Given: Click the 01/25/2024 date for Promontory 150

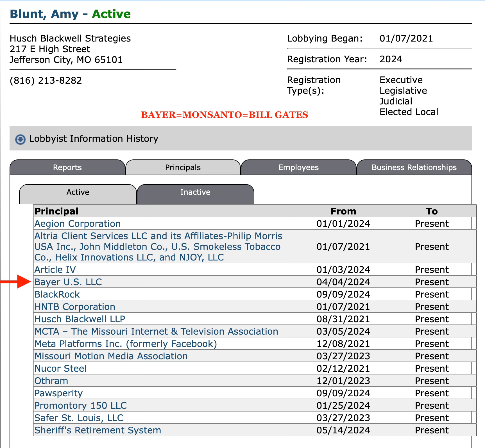Looking at the screenshot, I should (x=343, y=406).
